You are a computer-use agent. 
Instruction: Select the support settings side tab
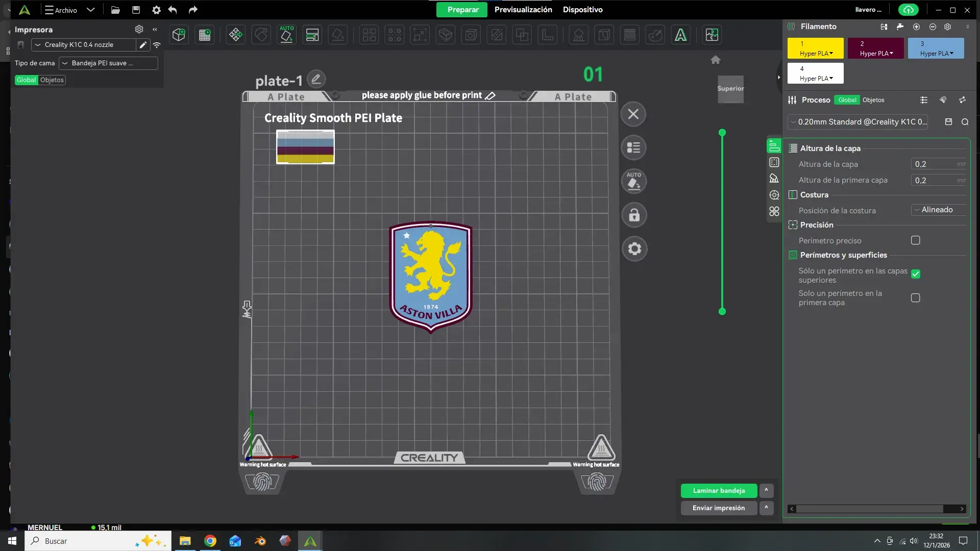(x=774, y=178)
